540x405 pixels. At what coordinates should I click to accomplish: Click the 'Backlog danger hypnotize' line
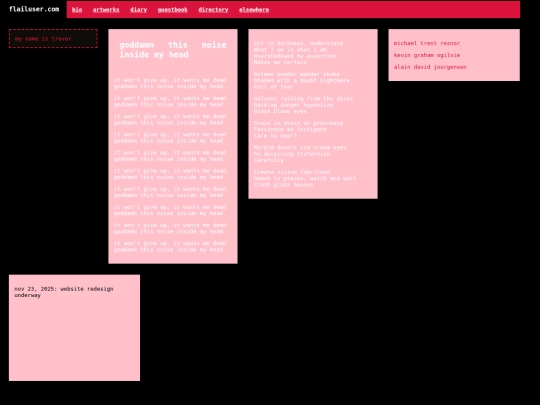(293, 105)
